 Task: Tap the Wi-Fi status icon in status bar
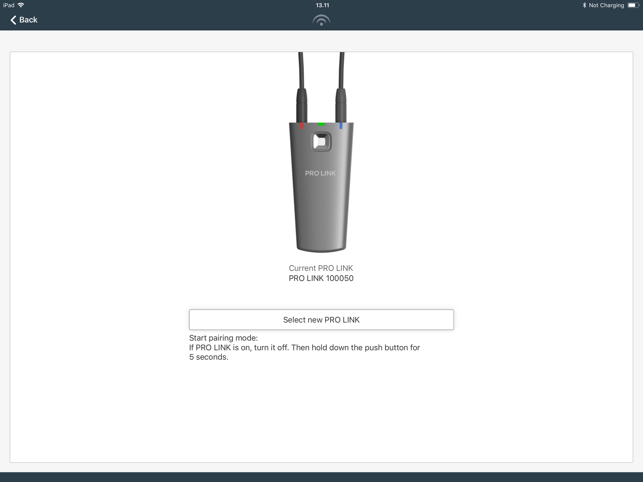(x=21, y=5)
